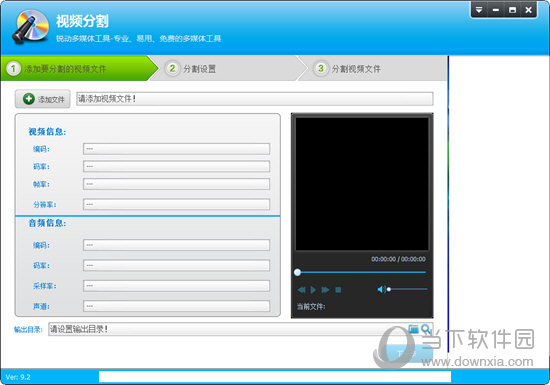
Task: Click the disc and flashlight app logo
Action: coord(31,26)
